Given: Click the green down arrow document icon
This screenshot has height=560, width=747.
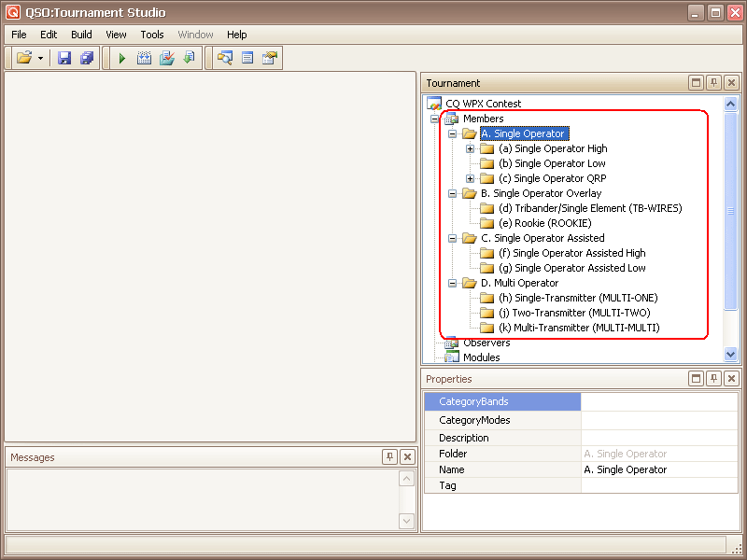Looking at the screenshot, I should tap(189, 58).
